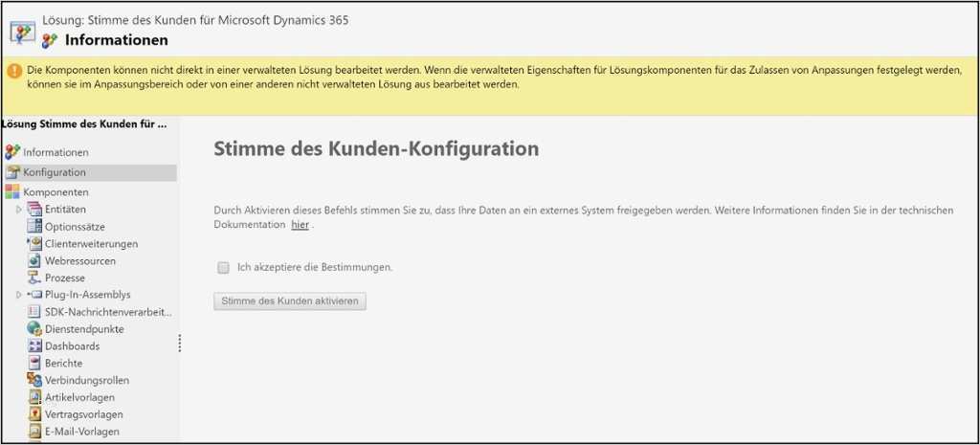Select Plug-In-Assemblys in the tree
Viewport: 980px width, 445px height.
(x=87, y=295)
